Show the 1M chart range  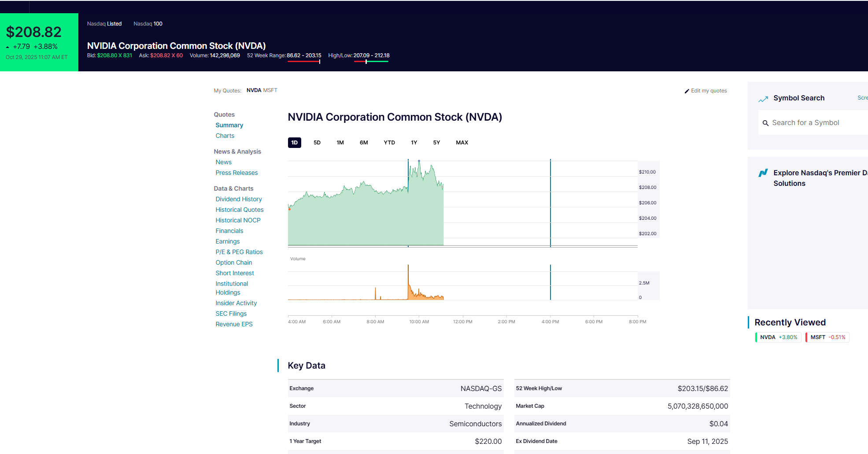coord(340,143)
